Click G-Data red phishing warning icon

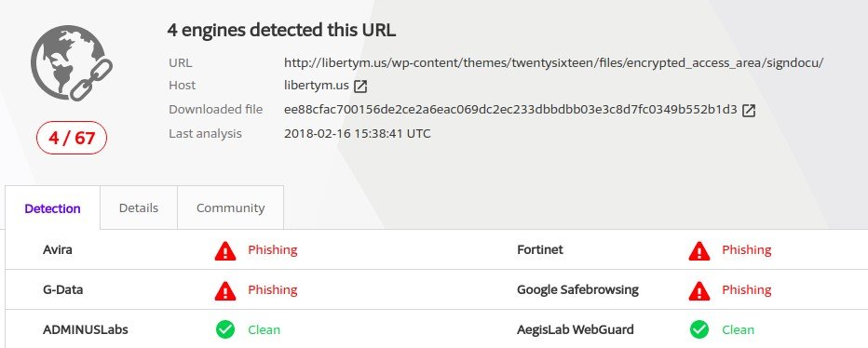225,290
